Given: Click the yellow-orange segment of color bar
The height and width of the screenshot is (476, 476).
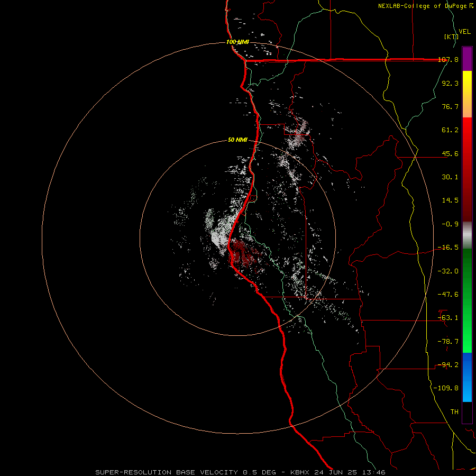Looking at the screenshot, I should pos(467,94).
